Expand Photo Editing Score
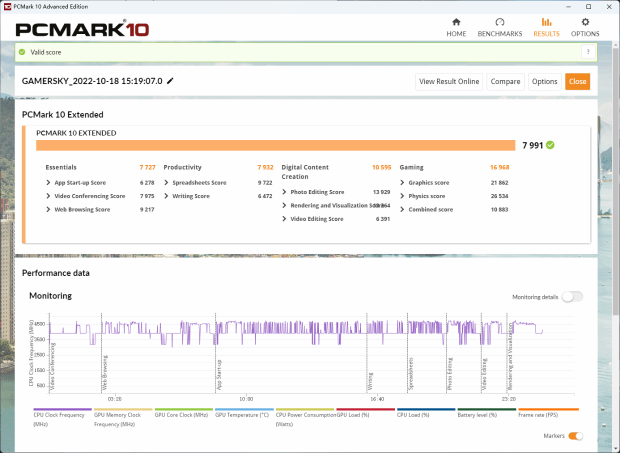 pos(284,192)
